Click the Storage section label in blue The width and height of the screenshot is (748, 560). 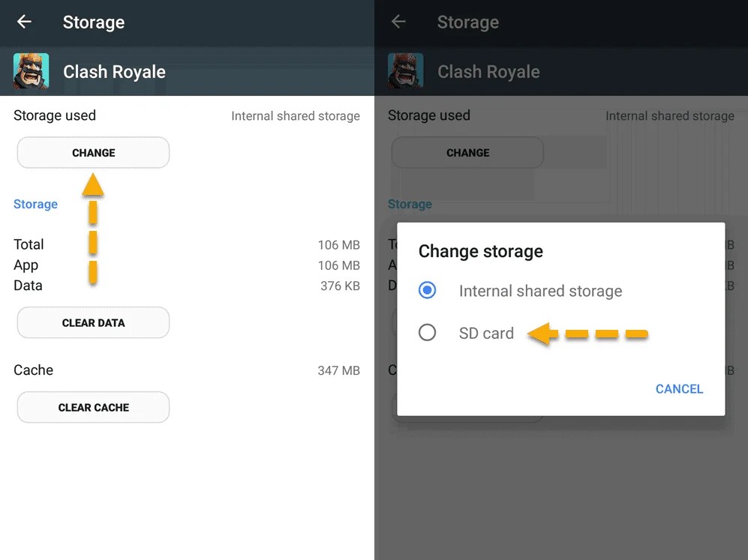pos(35,204)
